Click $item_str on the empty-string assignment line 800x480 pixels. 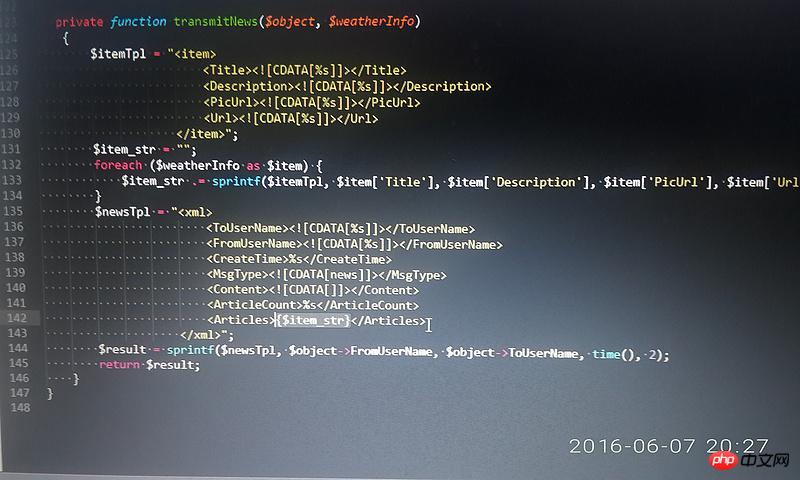click(x=124, y=150)
